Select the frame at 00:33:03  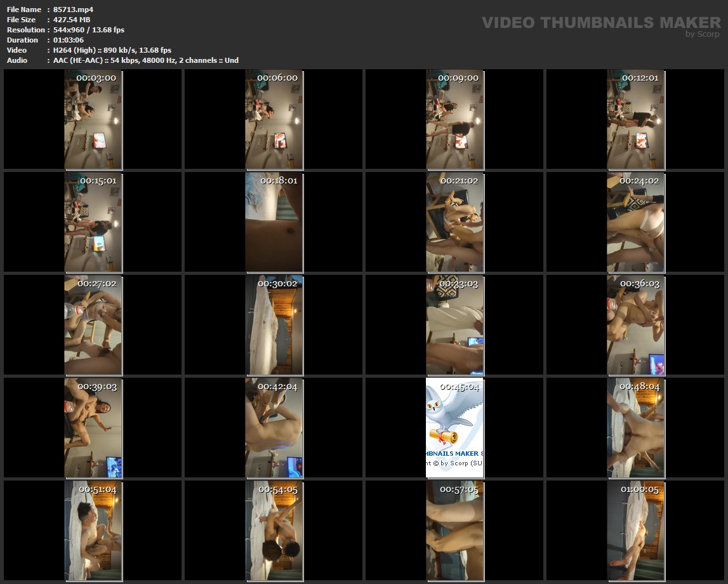coord(454,325)
